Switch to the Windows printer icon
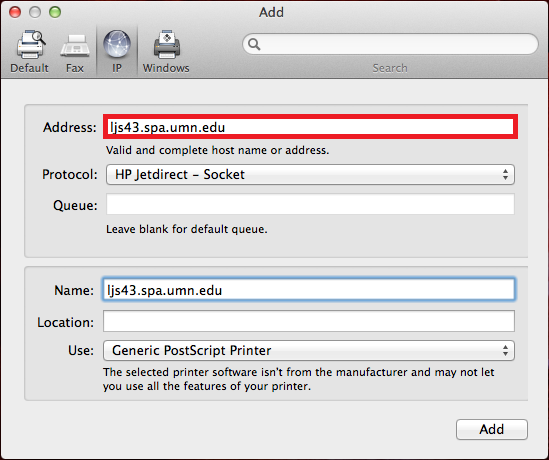The width and height of the screenshot is (549, 460). tap(167, 44)
